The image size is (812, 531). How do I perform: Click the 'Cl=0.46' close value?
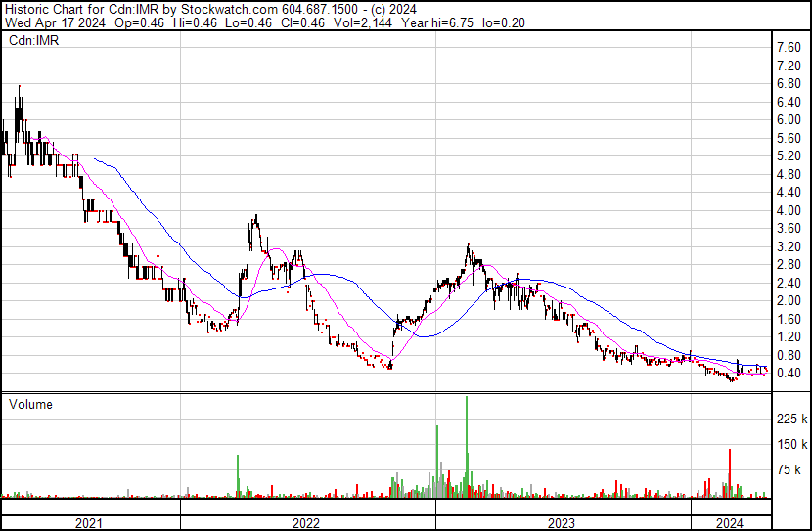(303, 22)
